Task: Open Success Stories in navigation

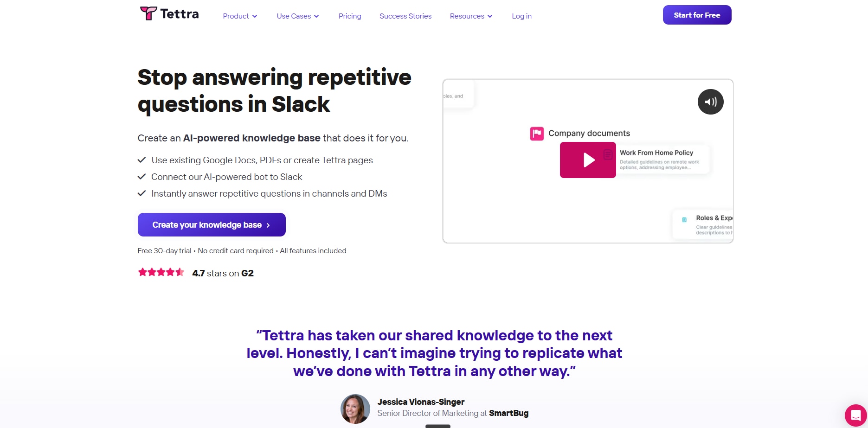Action: (x=405, y=16)
